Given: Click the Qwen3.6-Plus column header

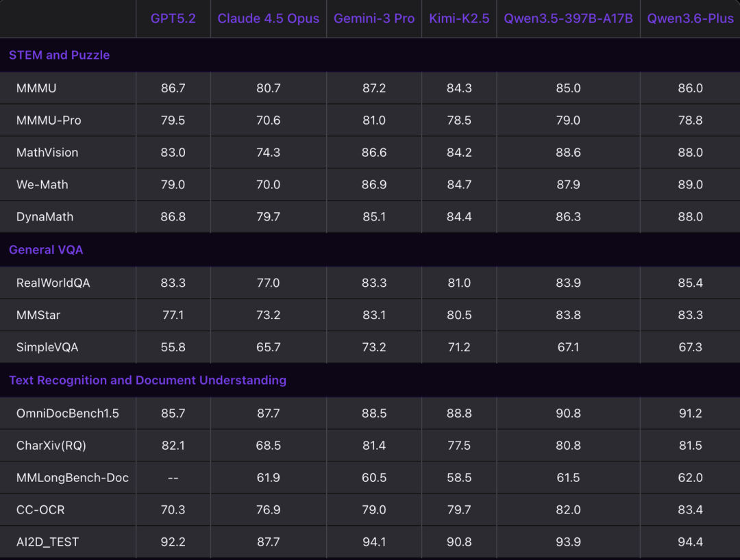Looking at the screenshot, I should point(690,18).
